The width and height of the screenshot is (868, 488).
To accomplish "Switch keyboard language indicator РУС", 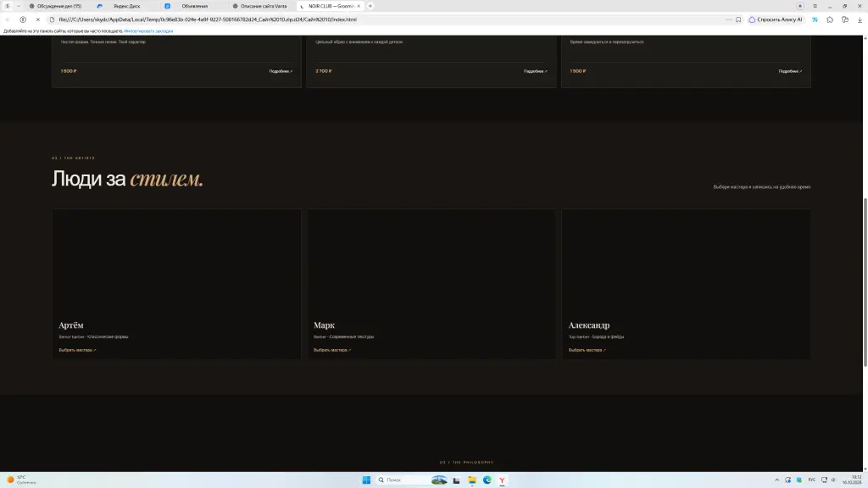I will click(x=811, y=480).
